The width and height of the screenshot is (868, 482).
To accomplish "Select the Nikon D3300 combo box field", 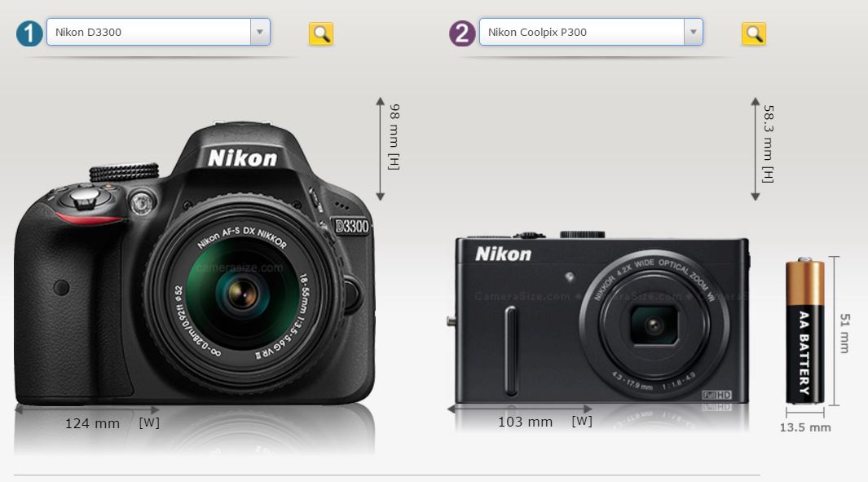I will [158, 32].
